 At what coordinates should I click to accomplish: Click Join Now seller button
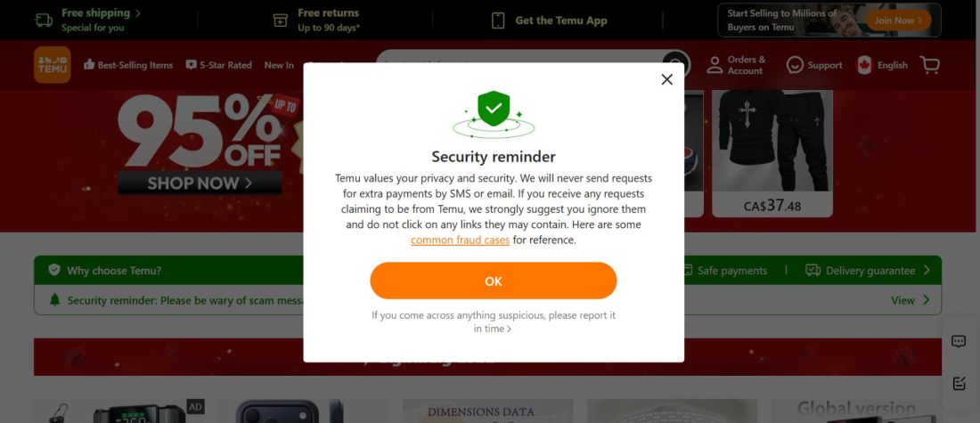tap(898, 20)
